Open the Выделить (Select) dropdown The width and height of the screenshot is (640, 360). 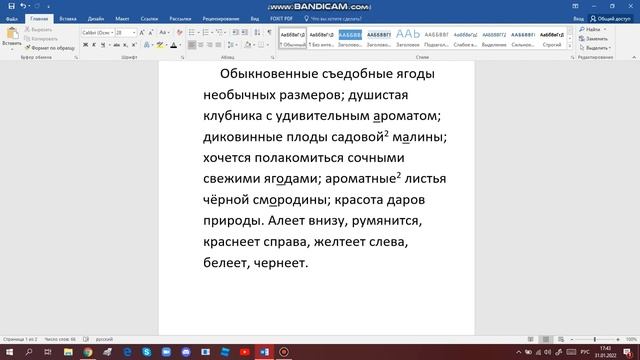coord(595,48)
